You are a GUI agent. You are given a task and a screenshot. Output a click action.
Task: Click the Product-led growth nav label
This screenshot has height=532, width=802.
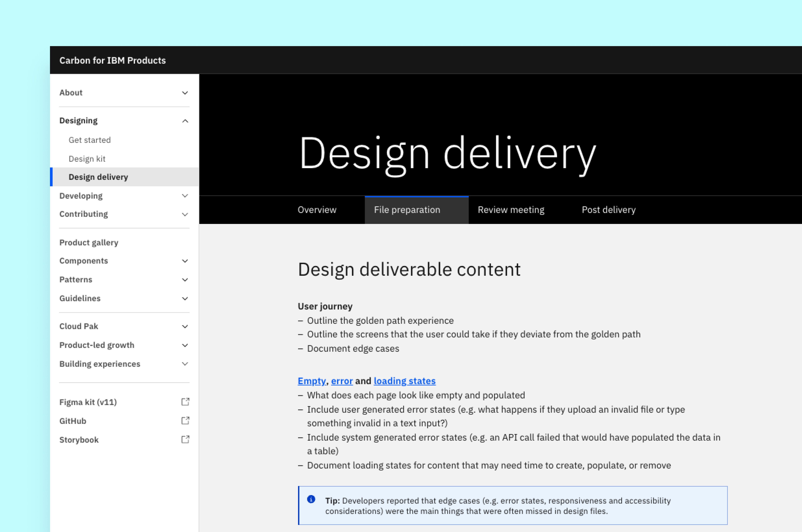coord(97,345)
